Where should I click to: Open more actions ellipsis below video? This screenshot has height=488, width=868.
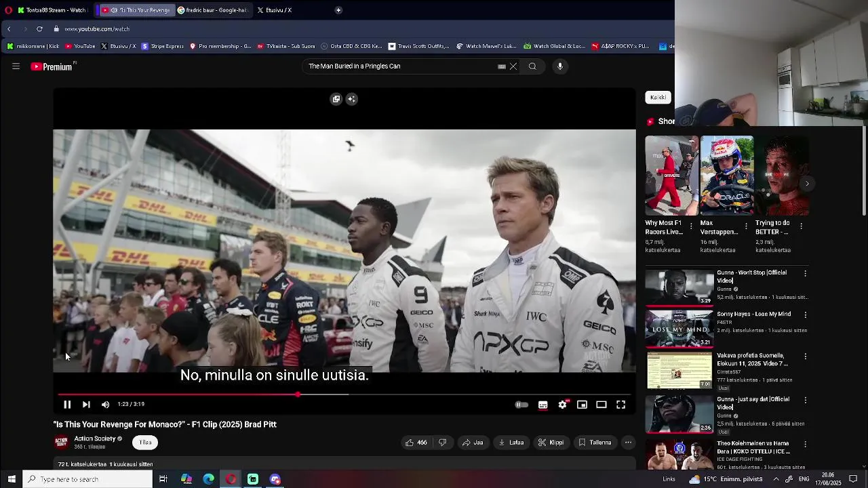pyautogui.click(x=628, y=443)
